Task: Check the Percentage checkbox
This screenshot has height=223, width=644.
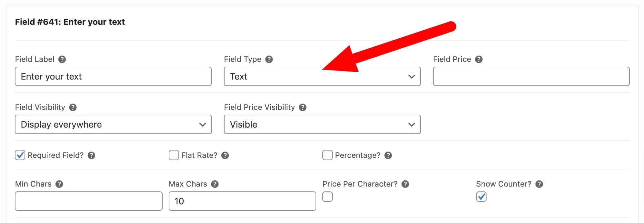Action: point(327,155)
